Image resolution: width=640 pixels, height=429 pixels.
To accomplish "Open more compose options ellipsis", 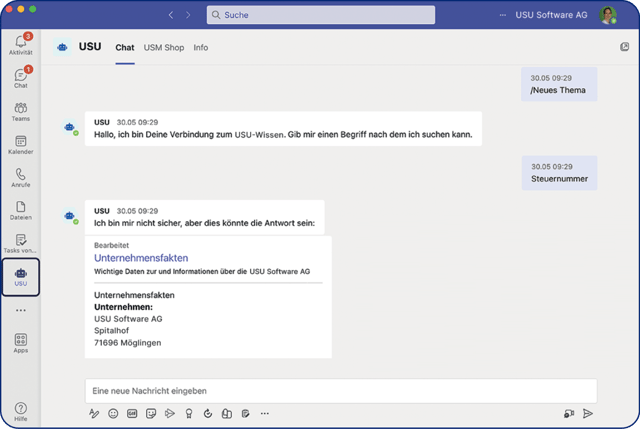I will click(264, 413).
